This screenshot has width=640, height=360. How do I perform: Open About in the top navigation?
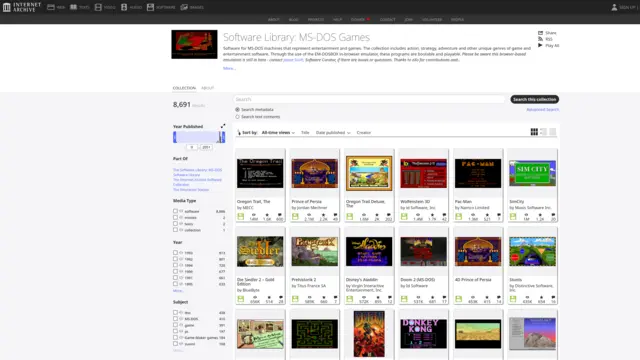pyautogui.click(x=273, y=20)
